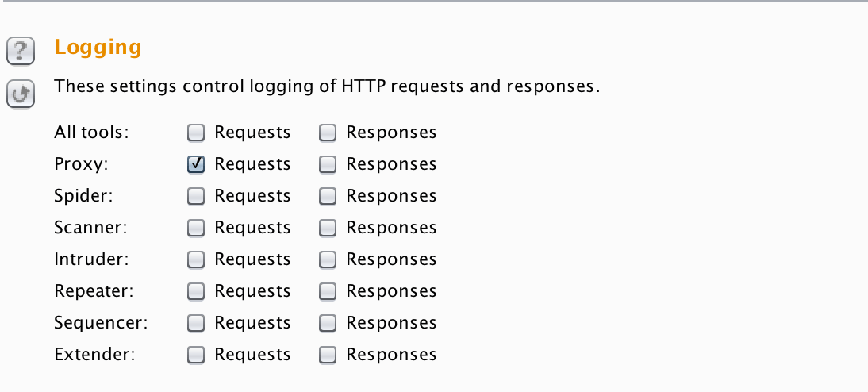Check Spider Requests logging
Screen dimensions: 868x392
[195, 196]
